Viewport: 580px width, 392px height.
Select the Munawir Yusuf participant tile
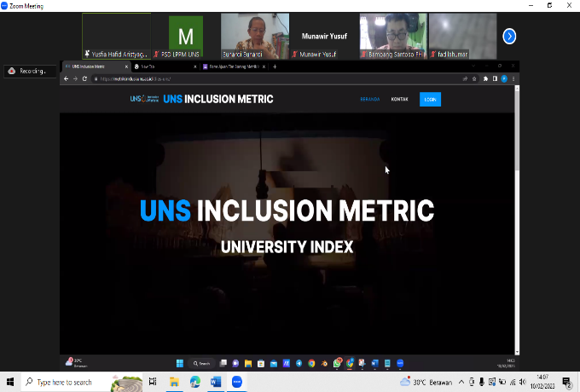[x=324, y=36]
